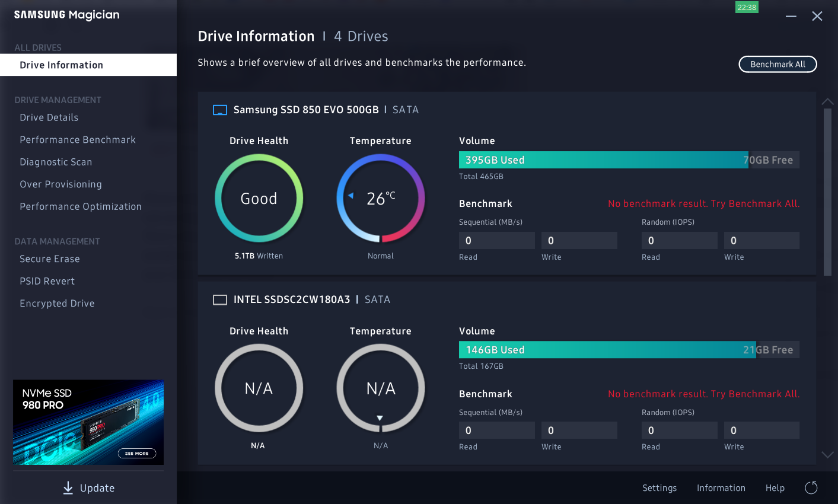Click the Update download icon
The height and width of the screenshot is (504, 838).
pos(68,488)
